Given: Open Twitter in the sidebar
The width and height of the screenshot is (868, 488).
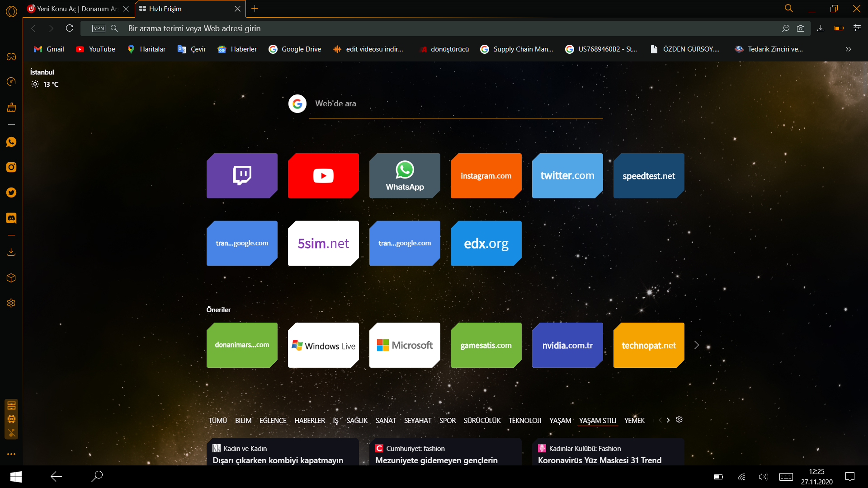Looking at the screenshot, I should [11, 193].
